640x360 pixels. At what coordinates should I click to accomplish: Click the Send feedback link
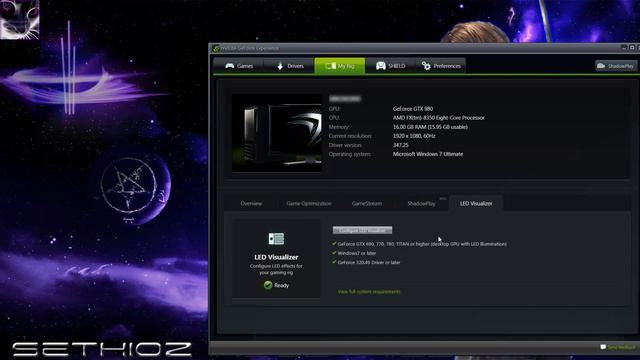pyautogui.click(x=621, y=347)
